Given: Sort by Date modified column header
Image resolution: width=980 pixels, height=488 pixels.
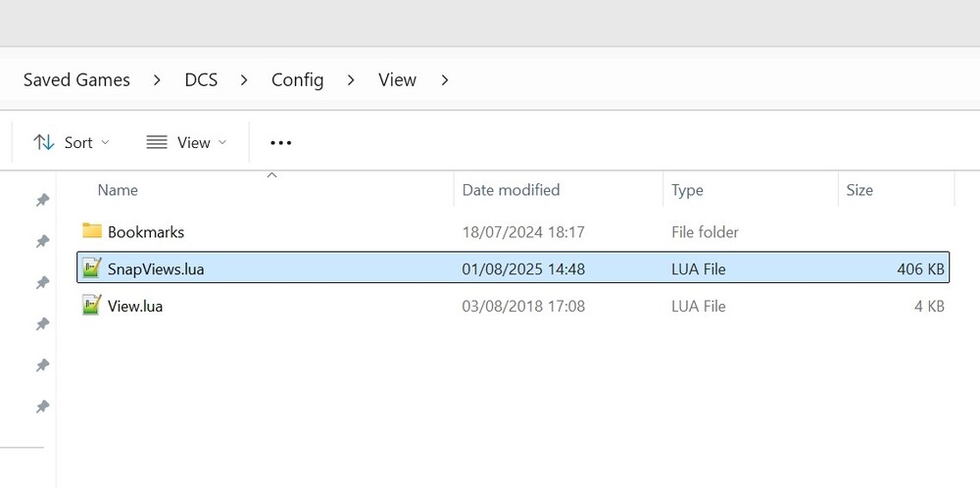Looking at the screenshot, I should (511, 190).
